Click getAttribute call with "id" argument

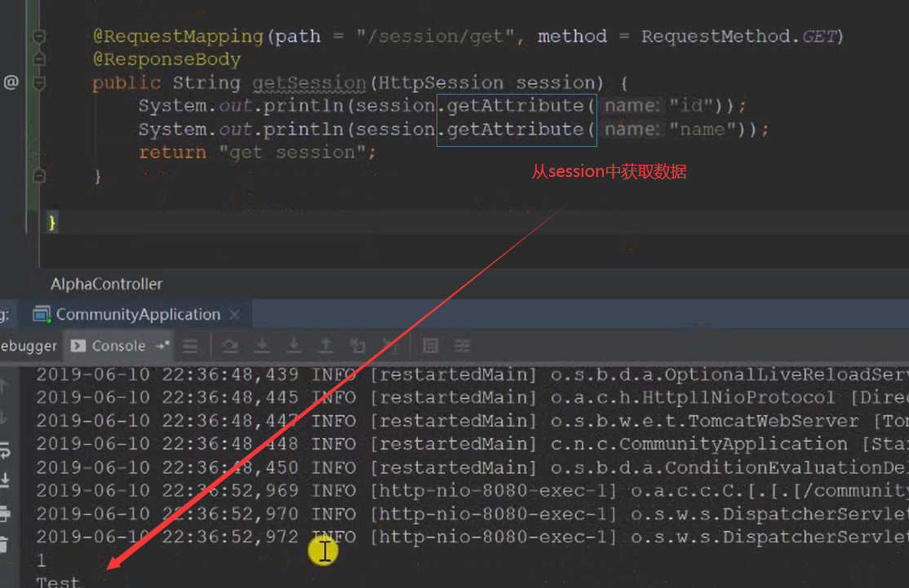516,106
